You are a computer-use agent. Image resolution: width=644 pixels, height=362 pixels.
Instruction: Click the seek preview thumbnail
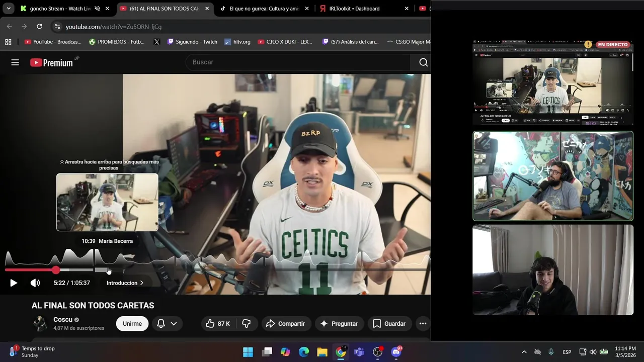point(107,202)
